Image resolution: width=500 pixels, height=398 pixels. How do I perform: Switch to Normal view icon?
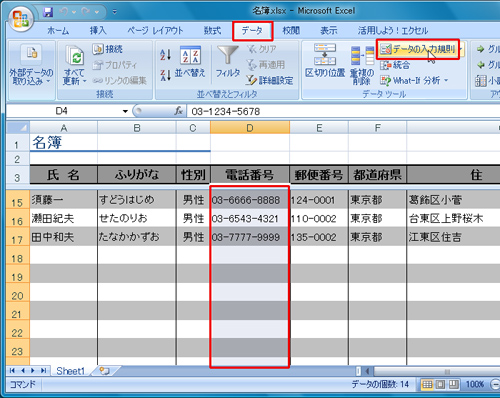click(x=427, y=385)
